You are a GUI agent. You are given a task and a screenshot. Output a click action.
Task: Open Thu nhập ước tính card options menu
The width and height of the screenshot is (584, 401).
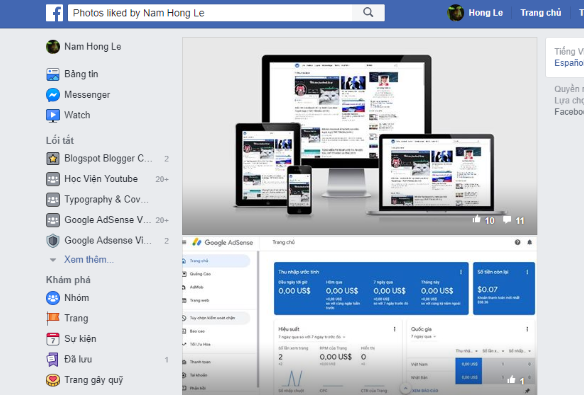(461, 272)
